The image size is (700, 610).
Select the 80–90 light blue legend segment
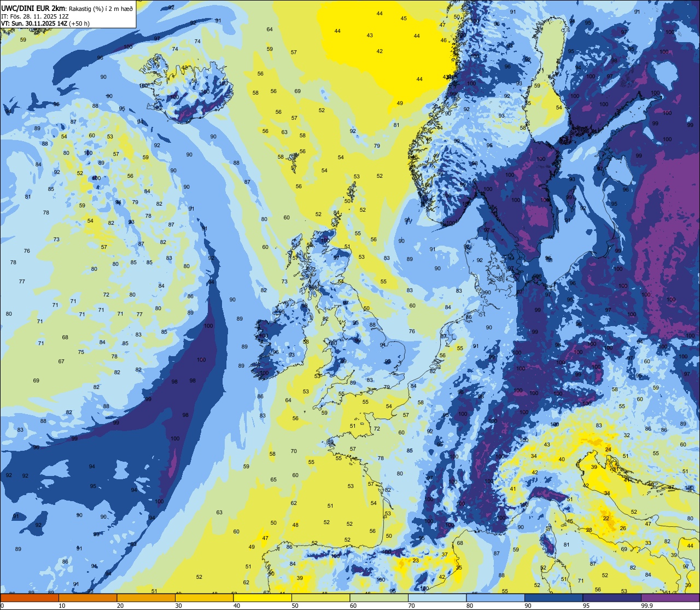point(495,598)
